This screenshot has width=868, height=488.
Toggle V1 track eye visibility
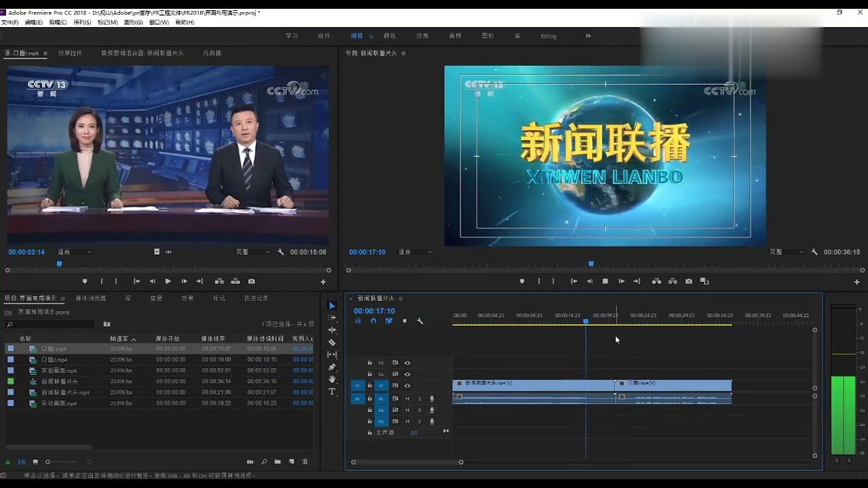pyautogui.click(x=408, y=386)
